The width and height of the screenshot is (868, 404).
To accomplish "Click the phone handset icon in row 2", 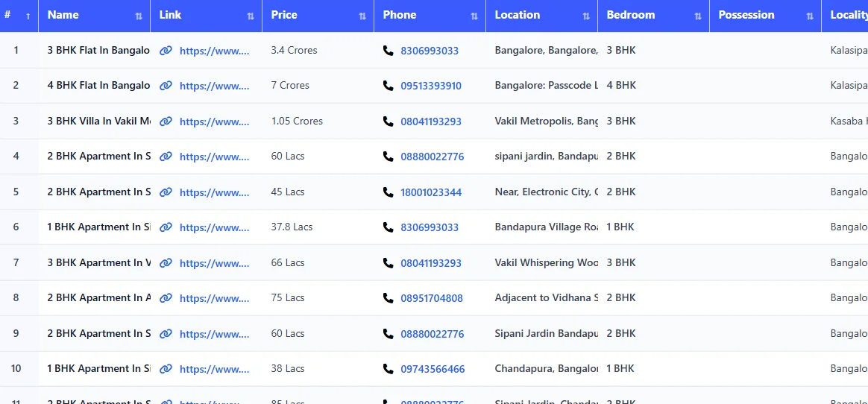I will pyautogui.click(x=388, y=86).
